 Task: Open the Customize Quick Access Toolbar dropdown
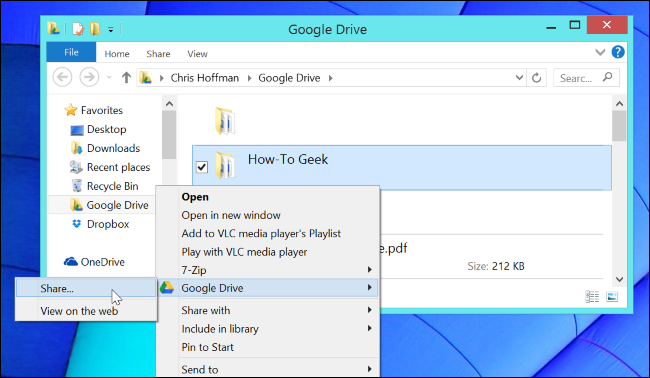111,29
